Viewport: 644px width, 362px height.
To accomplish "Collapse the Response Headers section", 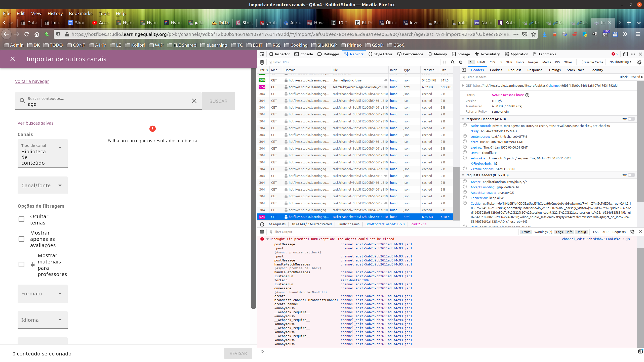I will click(463, 119).
